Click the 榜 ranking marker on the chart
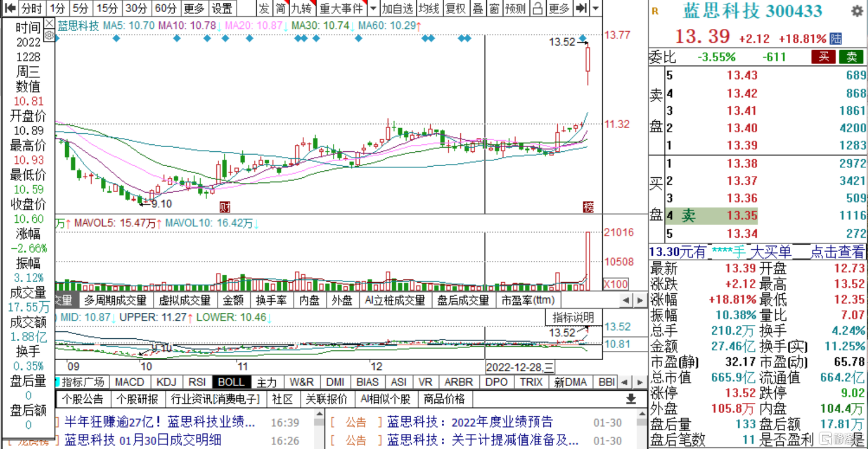This screenshot has width=868, height=449. point(588,207)
